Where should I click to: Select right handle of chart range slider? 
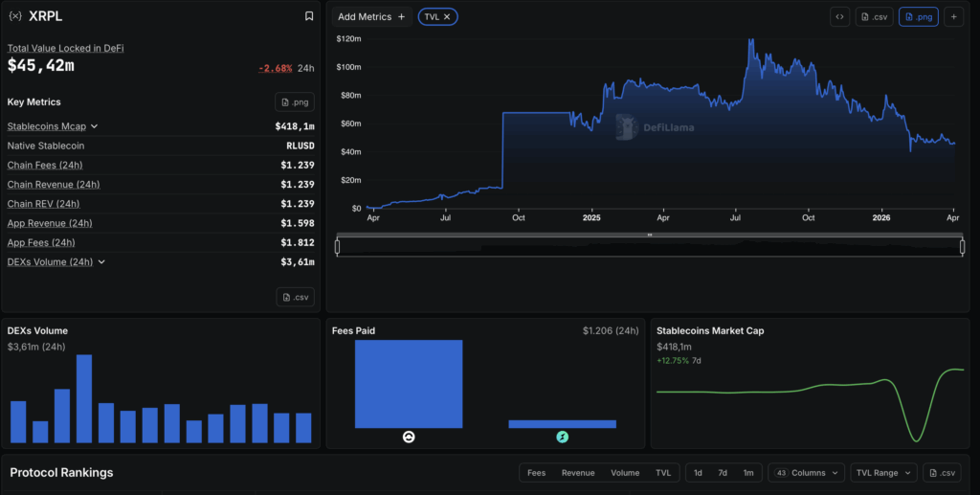tap(963, 247)
